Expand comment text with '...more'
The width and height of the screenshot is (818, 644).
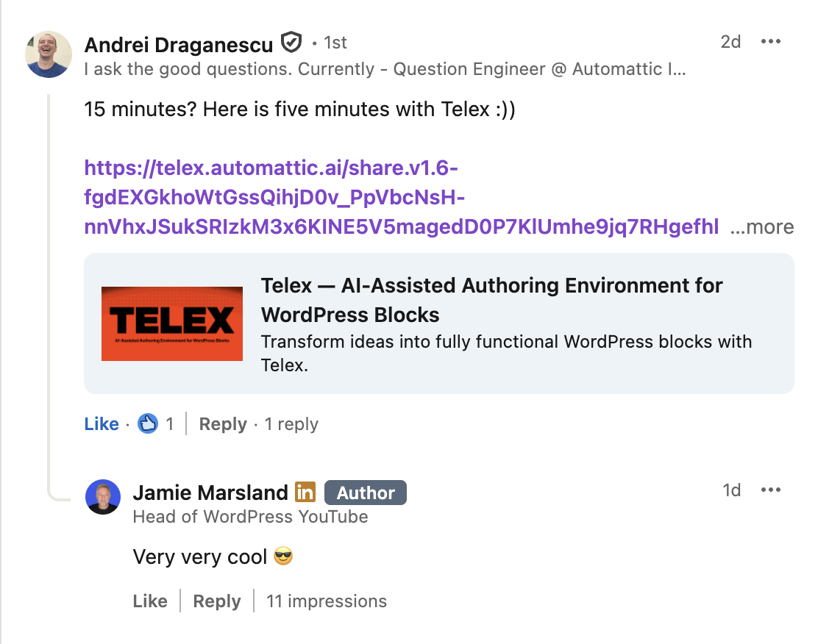[x=761, y=227]
